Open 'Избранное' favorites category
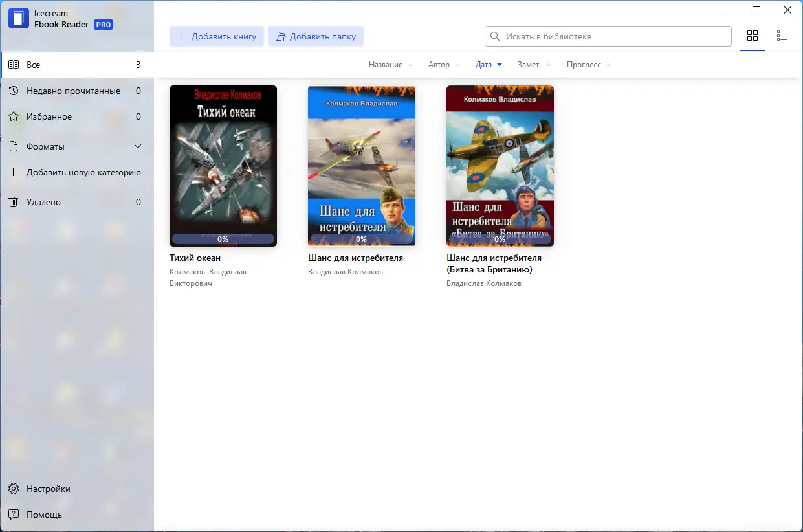This screenshot has width=803, height=532. pyautogui.click(x=78, y=116)
